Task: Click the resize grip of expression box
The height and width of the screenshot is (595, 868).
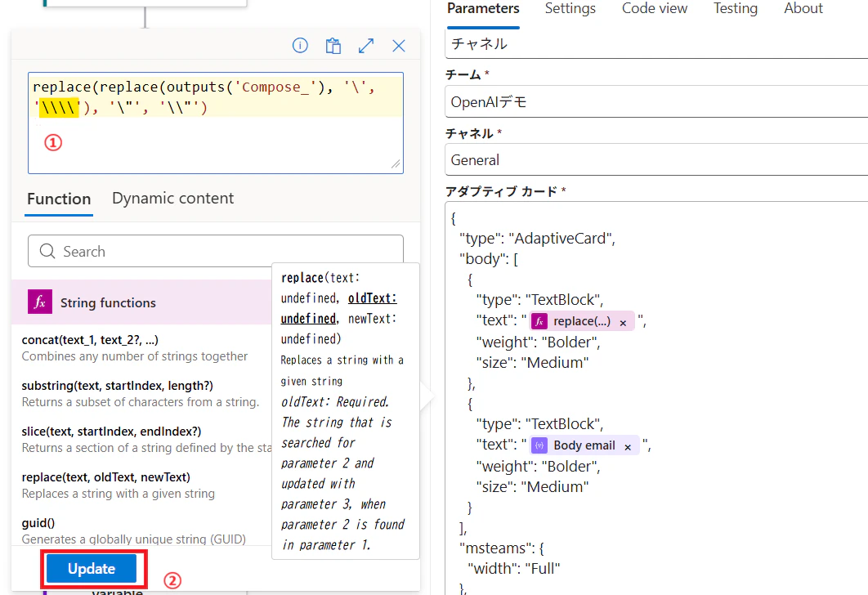Action: click(396, 164)
